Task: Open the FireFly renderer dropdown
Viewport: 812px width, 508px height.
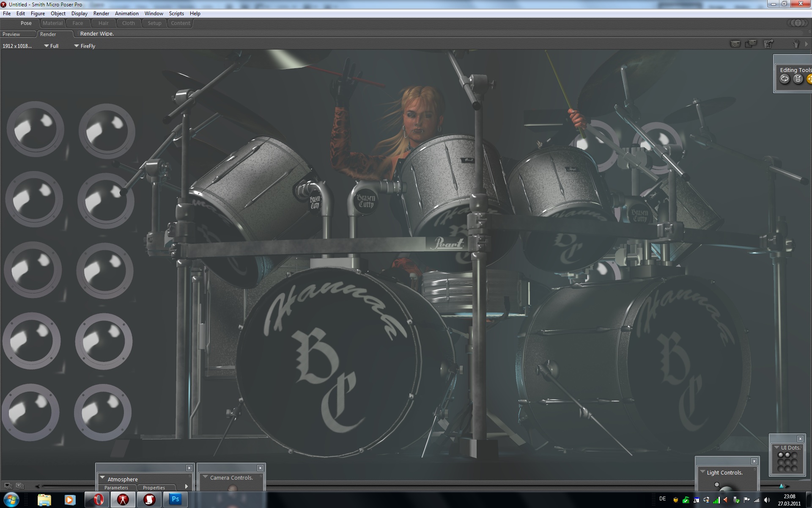Action: [x=77, y=46]
